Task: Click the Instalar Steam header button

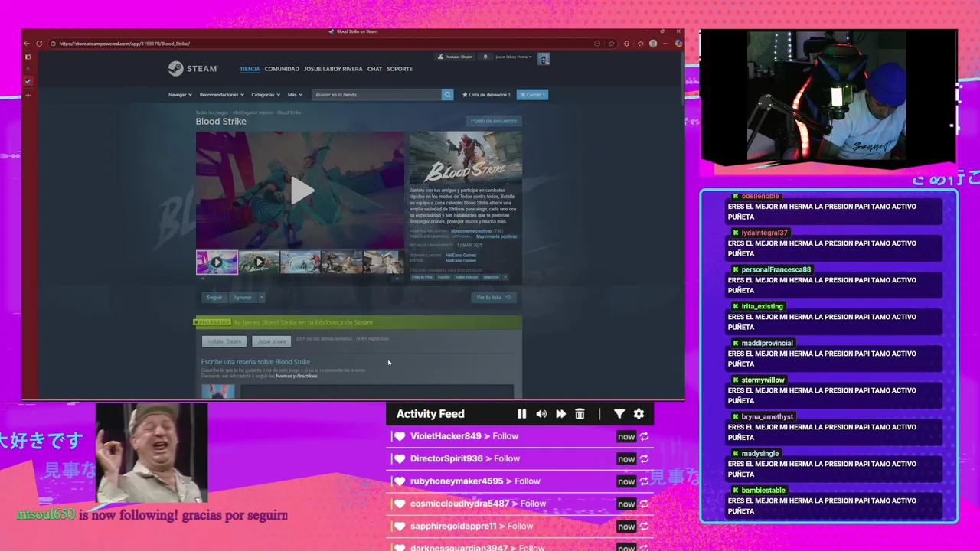Action: (x=456, y=57)
